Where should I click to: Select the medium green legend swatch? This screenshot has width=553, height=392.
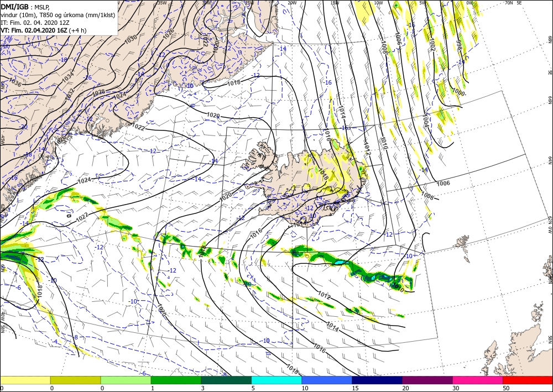pos(176,380)
